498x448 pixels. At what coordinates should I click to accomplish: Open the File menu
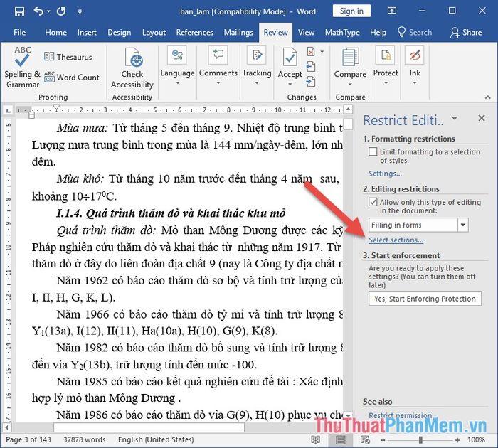click(20, 33)
